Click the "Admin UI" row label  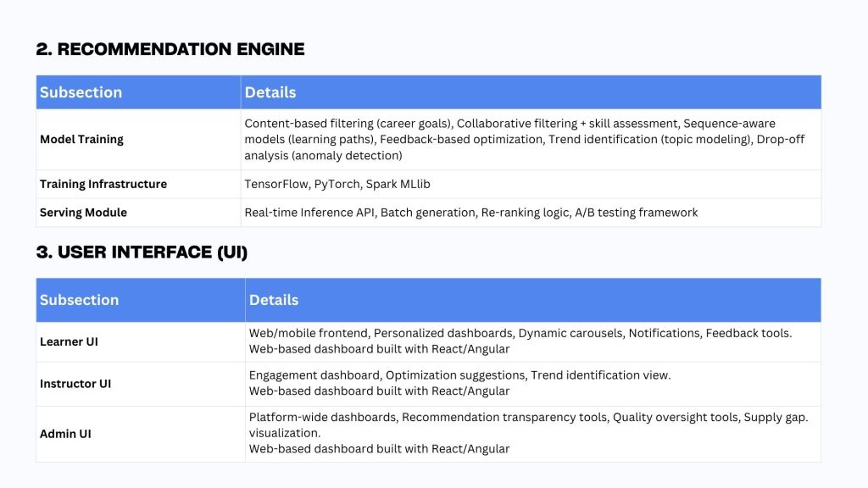pos(65,434)
